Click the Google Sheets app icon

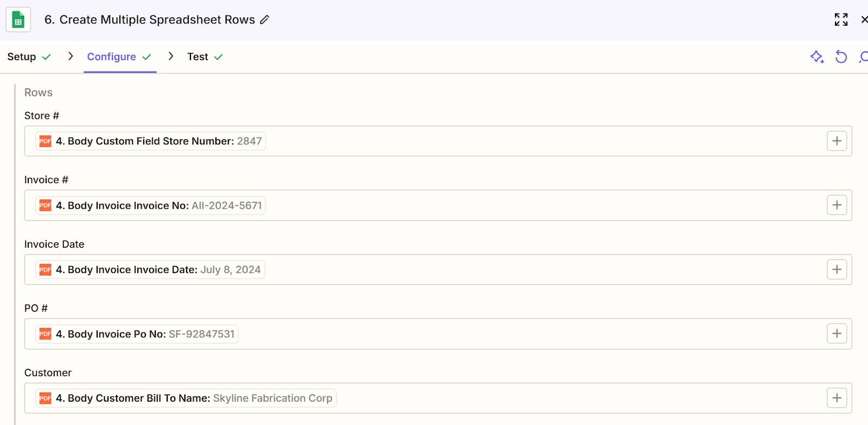[x=18, y=19]
